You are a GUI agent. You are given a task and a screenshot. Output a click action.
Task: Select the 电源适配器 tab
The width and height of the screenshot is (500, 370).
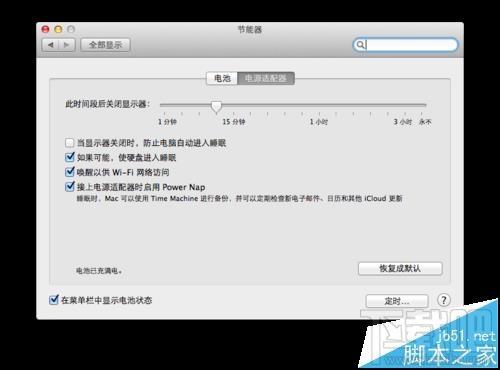(x=266, y=78)
